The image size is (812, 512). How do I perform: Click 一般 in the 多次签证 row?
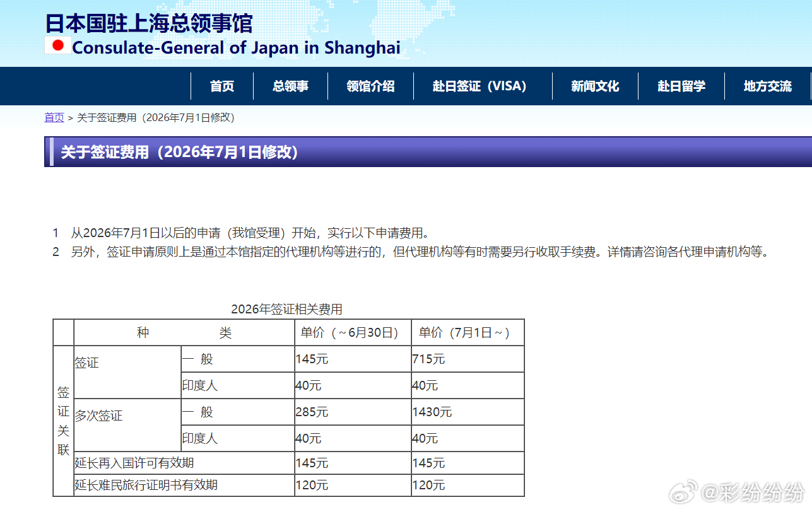pyautogui.click(x=238, y=412)
